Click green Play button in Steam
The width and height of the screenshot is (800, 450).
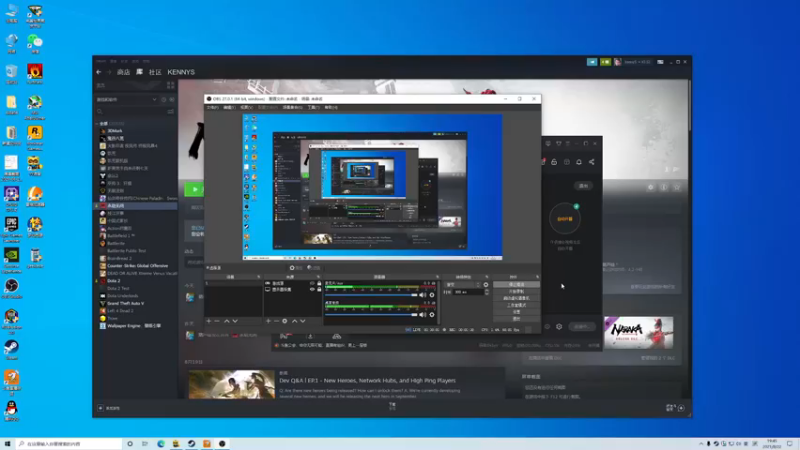[x=194, y=189]
